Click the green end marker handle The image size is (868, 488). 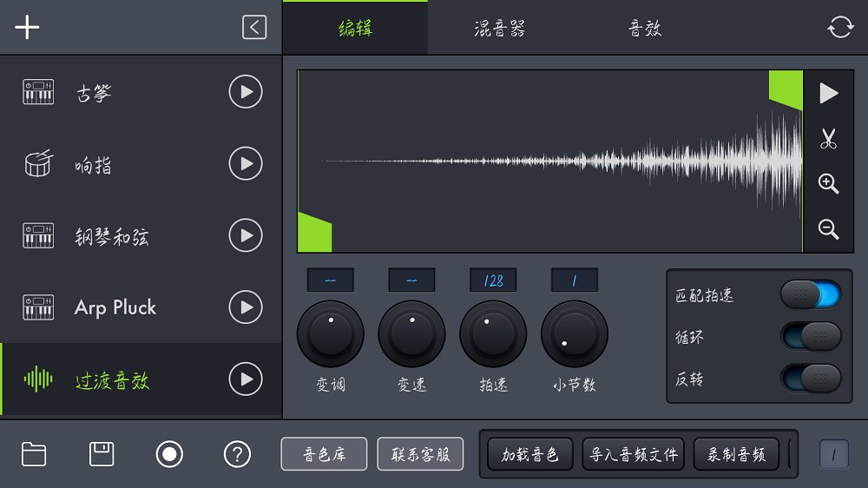click(x=786, y=89)
